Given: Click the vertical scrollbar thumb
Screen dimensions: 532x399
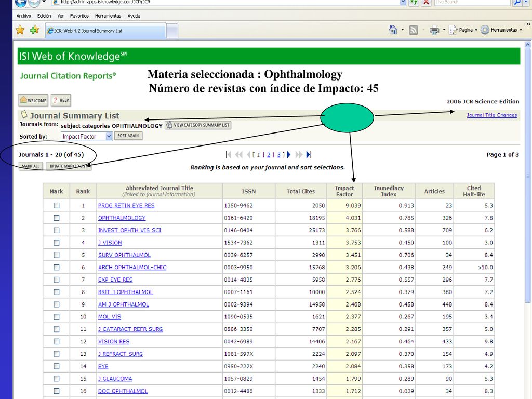Looking at the screenshot, I should (x=528, y=176).
